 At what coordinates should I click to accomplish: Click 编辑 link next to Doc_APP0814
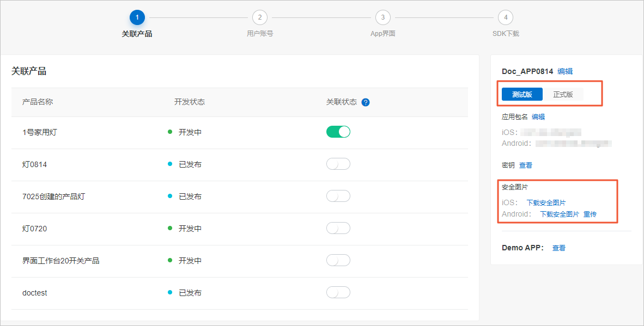point(565,71)
